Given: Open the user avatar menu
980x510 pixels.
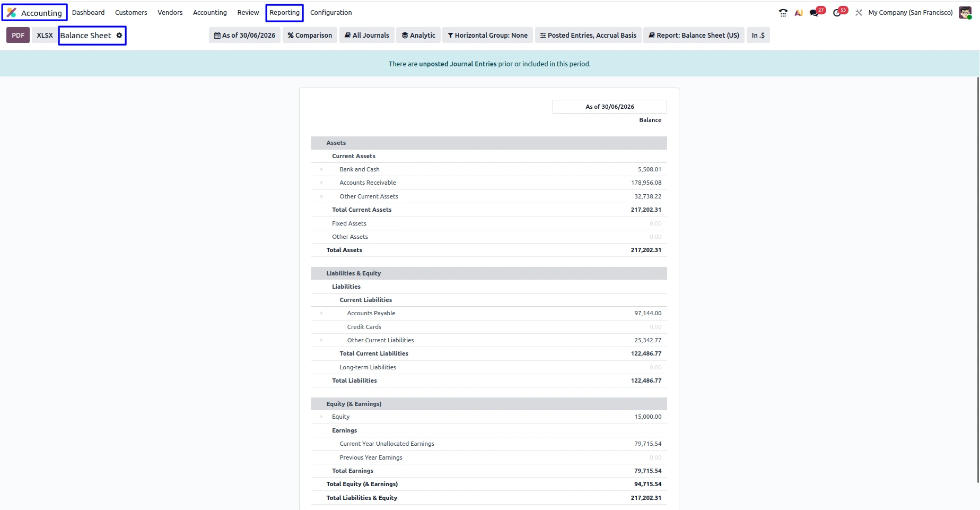Looking at the screenshot, I should pyautogui.click(x=965, y=13).
